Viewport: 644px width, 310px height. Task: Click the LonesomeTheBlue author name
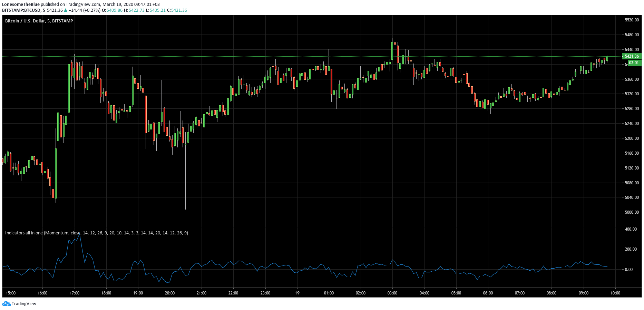[21, 4]
